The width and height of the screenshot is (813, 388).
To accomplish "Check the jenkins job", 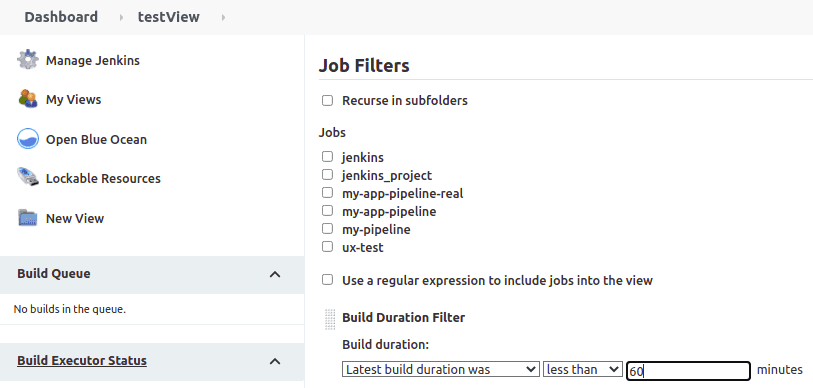I will pos(327,156).
